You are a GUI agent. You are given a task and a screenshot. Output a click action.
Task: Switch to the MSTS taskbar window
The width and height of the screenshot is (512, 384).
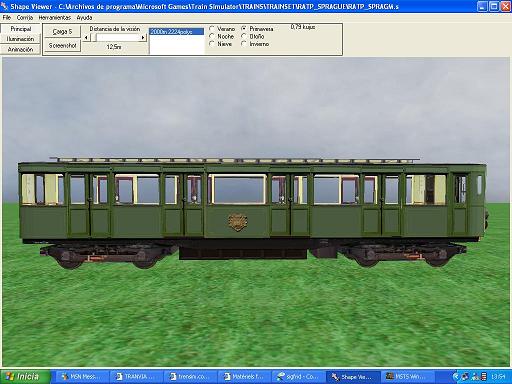(406, 377)
